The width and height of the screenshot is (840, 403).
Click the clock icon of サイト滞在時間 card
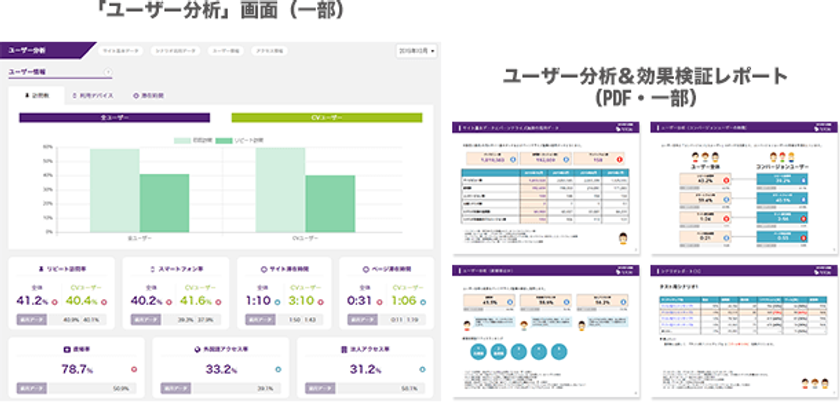pyautogui.click(x=264, y=269)
